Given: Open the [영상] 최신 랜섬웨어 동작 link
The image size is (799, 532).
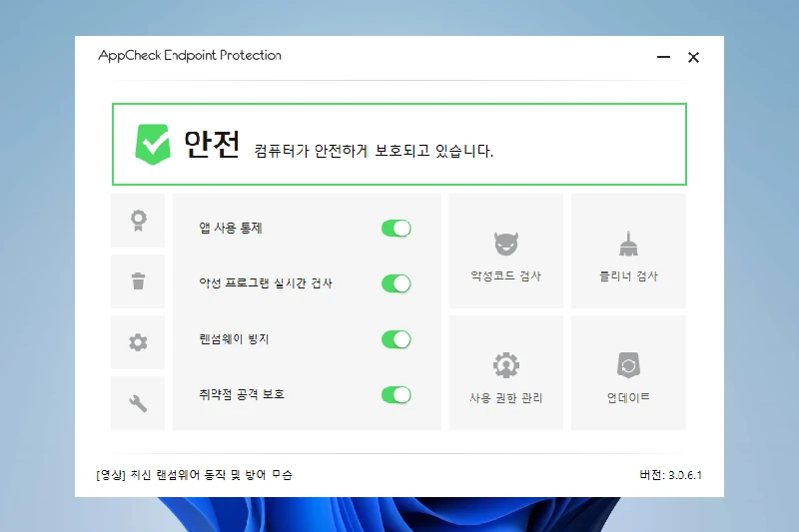Looking at the screenshot, I should [194, 475].
